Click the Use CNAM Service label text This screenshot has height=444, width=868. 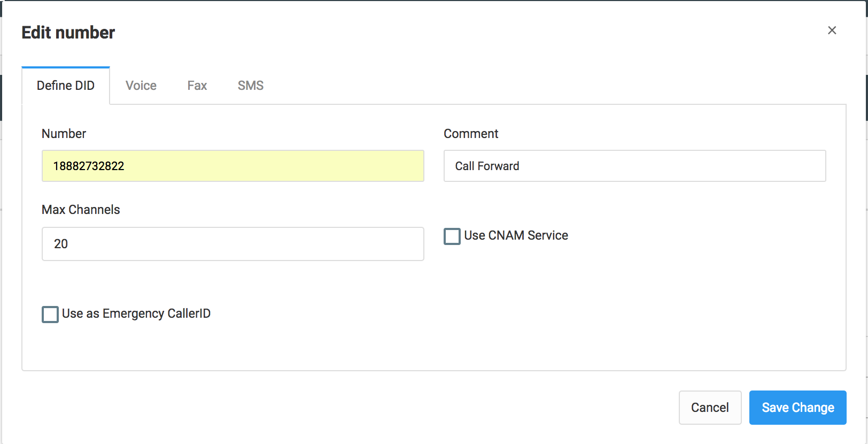tap(516, 235)
